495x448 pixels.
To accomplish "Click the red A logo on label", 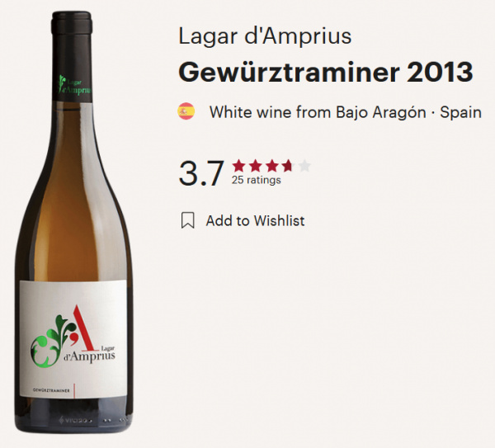I will click(82, 328).
